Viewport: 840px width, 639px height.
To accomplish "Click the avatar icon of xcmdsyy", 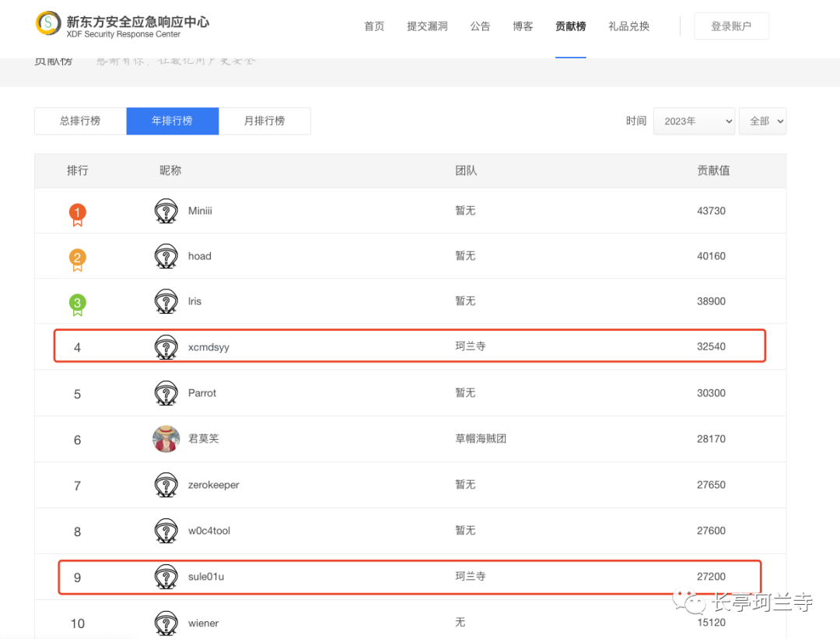I will 166,347.
